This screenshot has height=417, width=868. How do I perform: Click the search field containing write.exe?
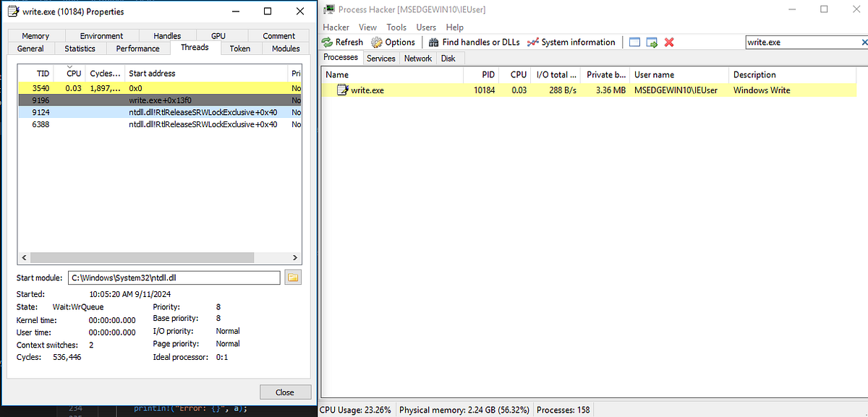click(802, 42)
